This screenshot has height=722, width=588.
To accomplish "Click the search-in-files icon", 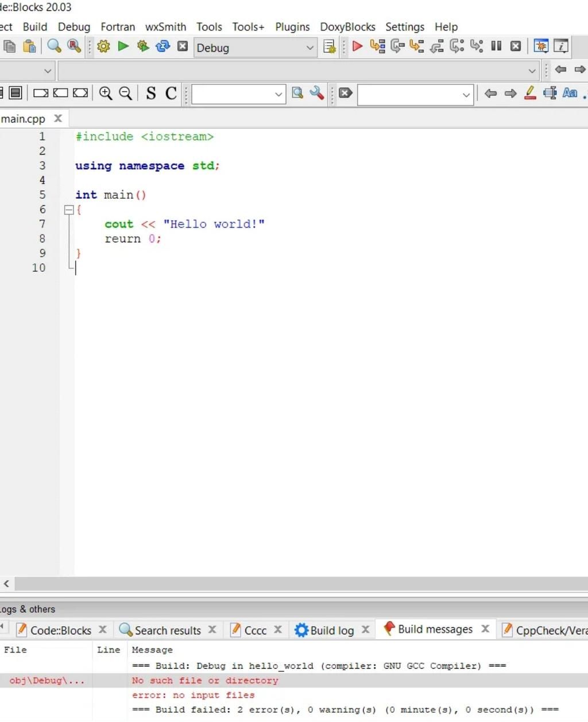I will 297,93.
